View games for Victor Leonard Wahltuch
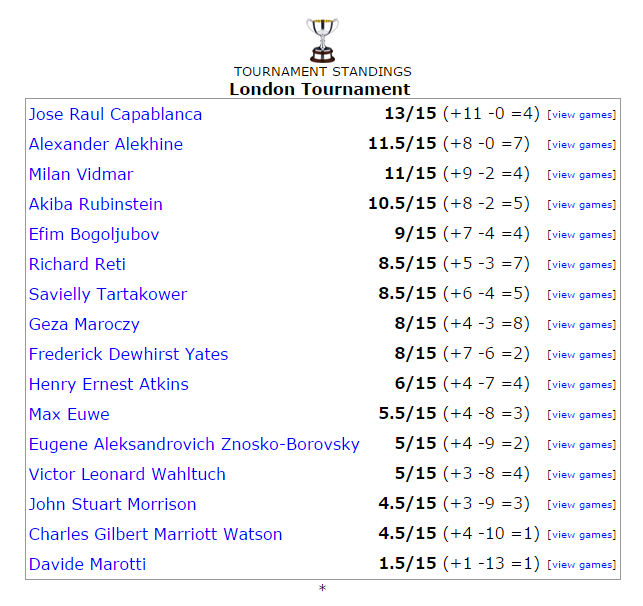Viewport: 643px width, 606px height. 581,475
